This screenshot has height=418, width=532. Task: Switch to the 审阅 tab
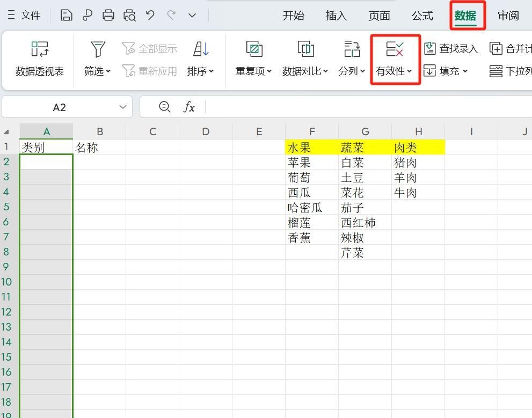pos(508,16)
